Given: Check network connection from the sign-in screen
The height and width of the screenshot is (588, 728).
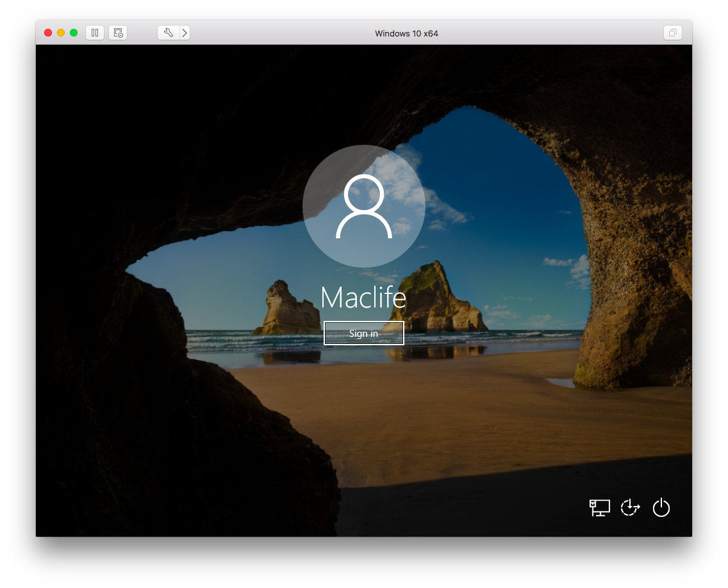Looking at the screenshot, I should tap(599, 507).
